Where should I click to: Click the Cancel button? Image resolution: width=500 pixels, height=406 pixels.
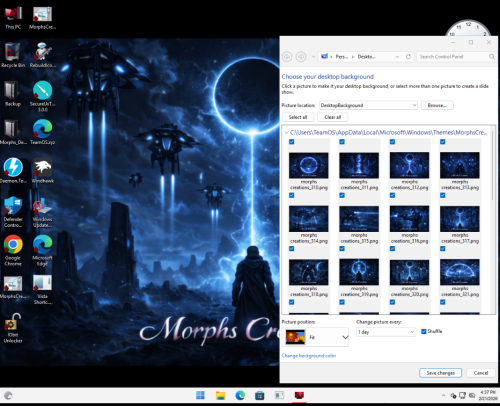click(x=481, y=373)
